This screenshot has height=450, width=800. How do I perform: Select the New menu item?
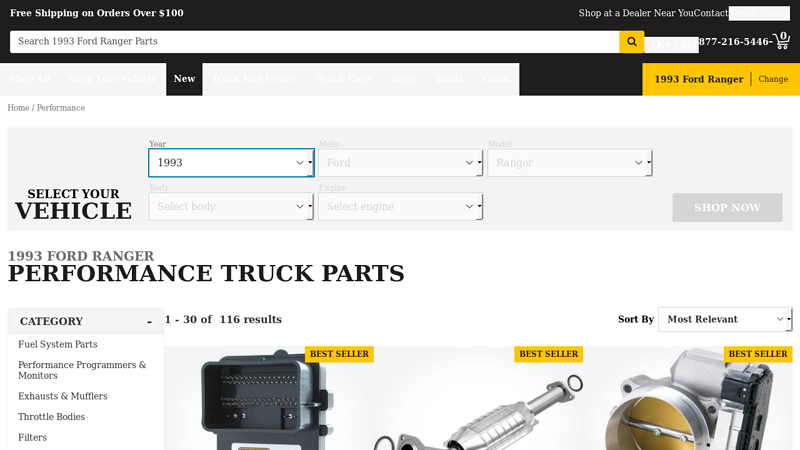[x=184, y=79]
